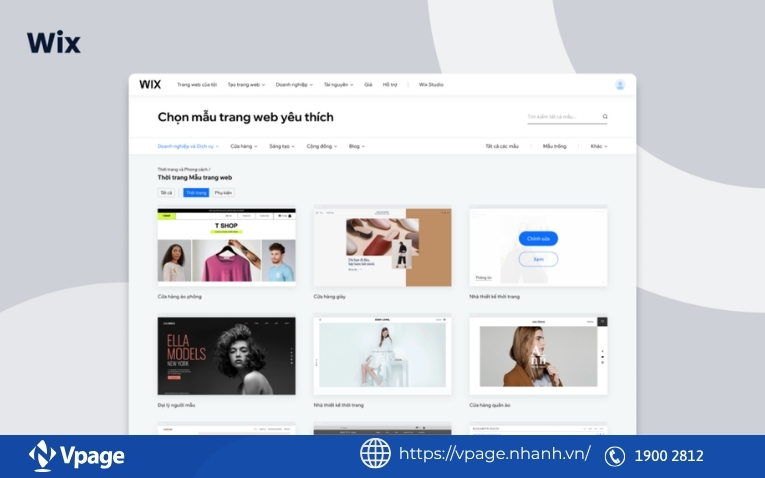Click 'Đại lý người mẫu' template label
765x478 pixels.
click(176, 405)
